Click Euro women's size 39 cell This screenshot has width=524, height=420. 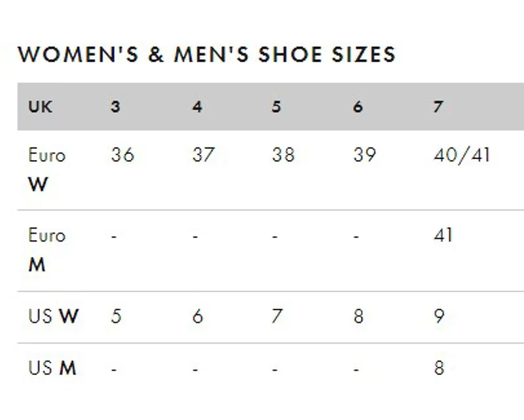365,155
